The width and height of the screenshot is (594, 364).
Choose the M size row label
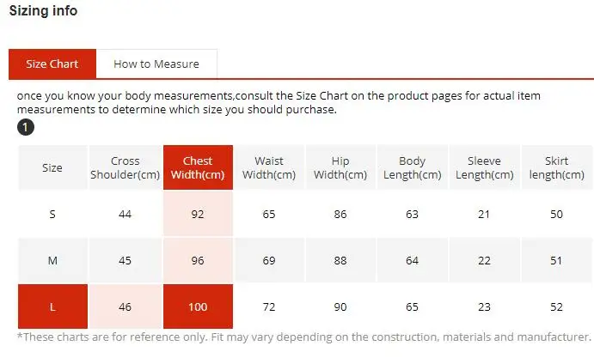click(52, 260)
